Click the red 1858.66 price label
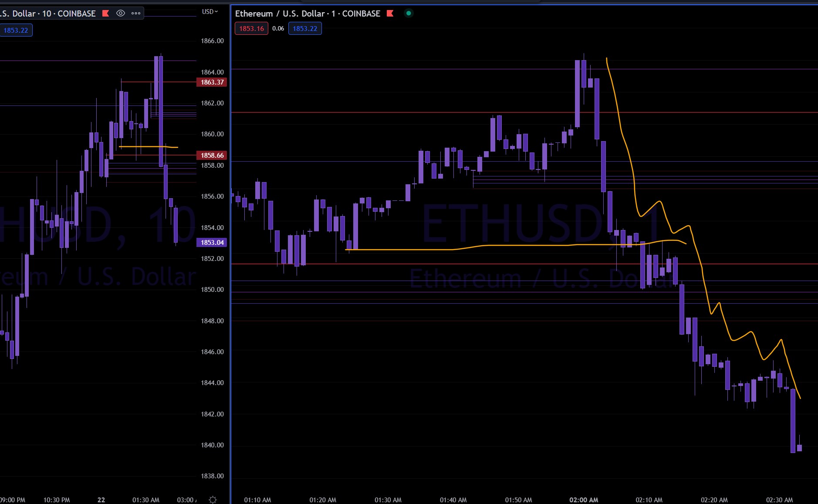Viewport: 818px width, 504px height. click(212, 156)
